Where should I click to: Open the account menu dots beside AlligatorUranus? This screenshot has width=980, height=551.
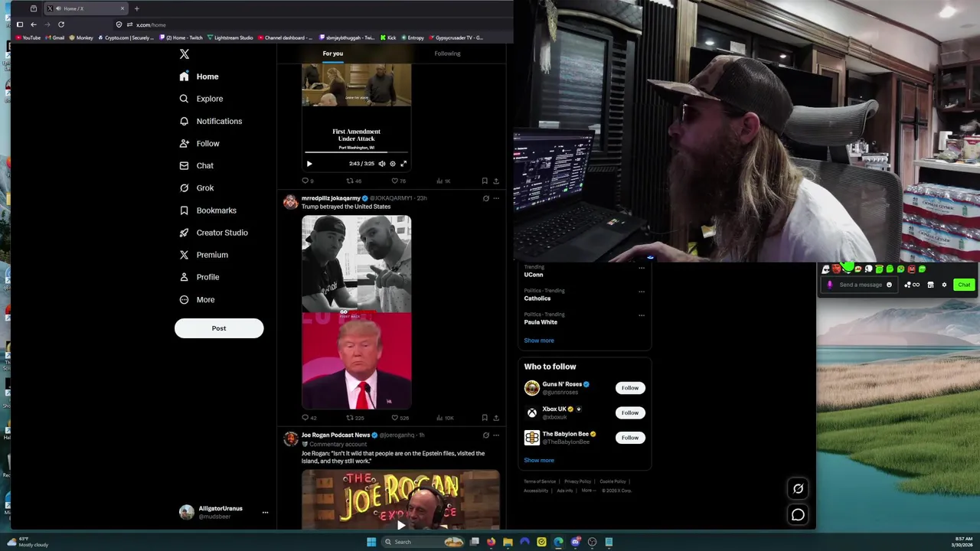point(265,513)
